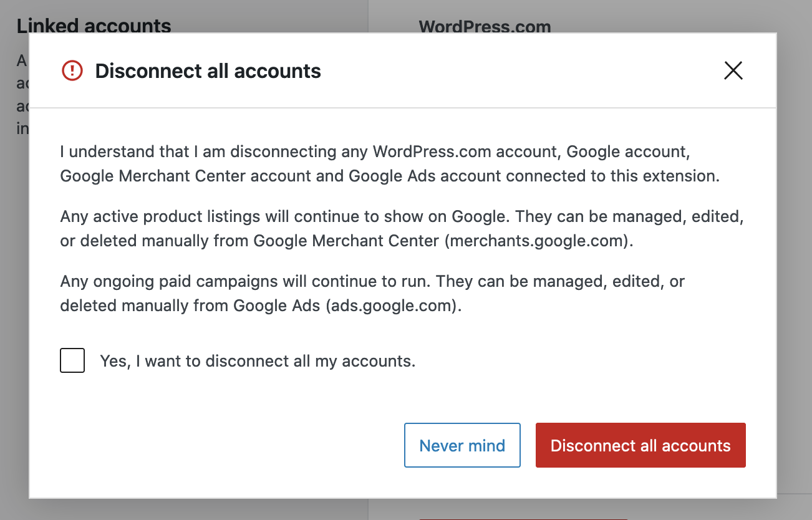This screenshot has height=520, width=812.
Task: Click the red exclamation warning icon
Action: click(x=72, y=70)
